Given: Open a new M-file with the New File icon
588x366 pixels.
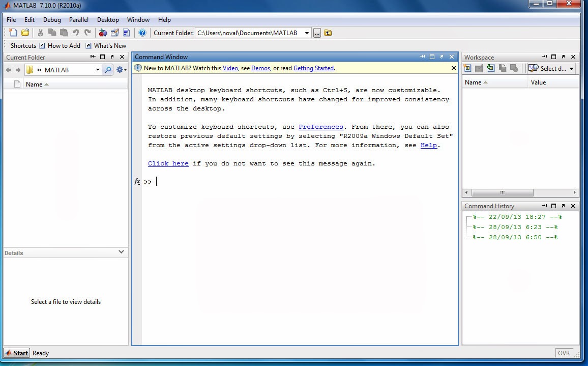Looking at the screenshot, I should point(13,33).
